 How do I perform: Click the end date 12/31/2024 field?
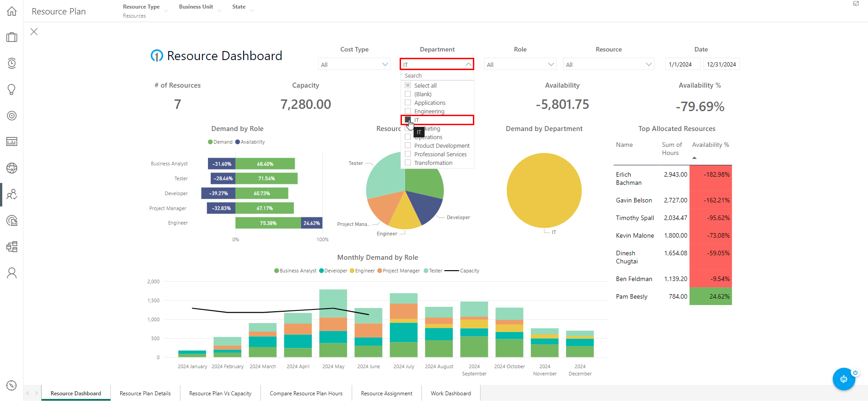click(722, 65)
